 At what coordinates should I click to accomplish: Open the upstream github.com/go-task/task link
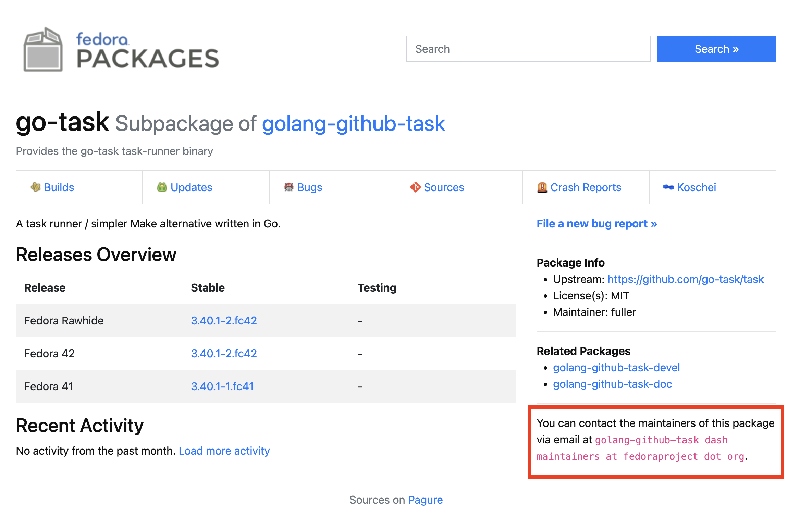686,279
